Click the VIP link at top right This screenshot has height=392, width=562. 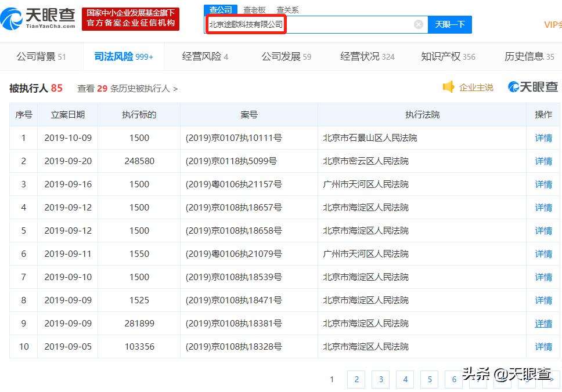[x=550, y=25]
